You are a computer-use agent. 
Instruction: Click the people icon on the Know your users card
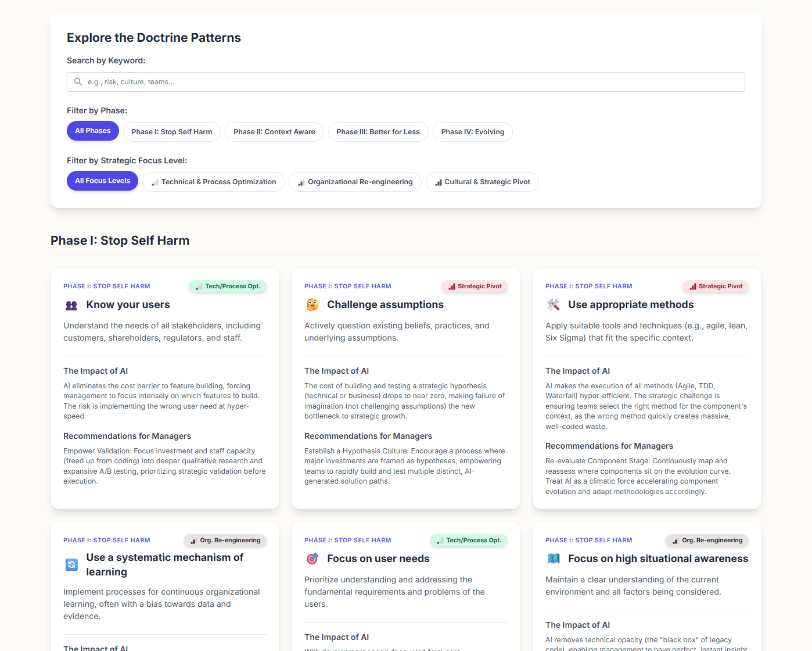click(71, 305)
